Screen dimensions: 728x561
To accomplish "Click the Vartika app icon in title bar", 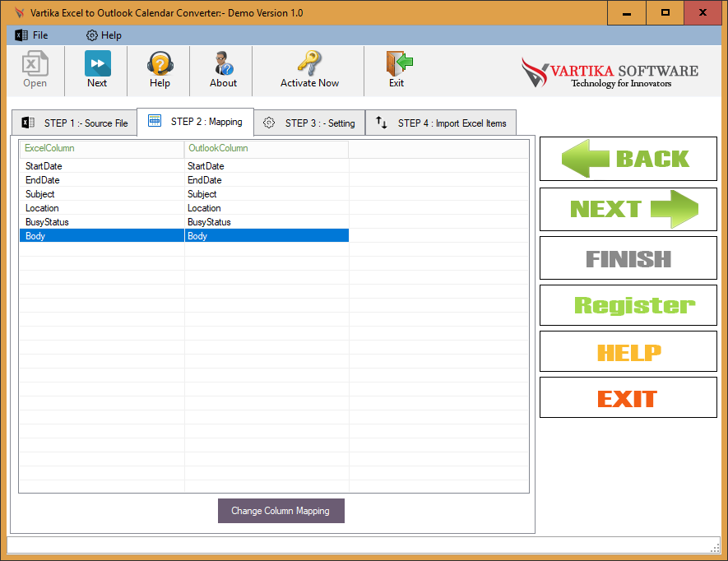I will pyautogui.click(x=19, y=12).
